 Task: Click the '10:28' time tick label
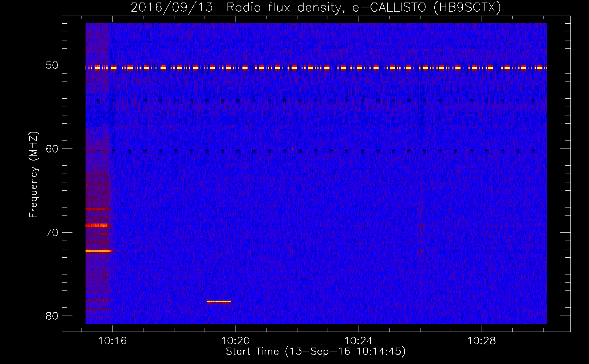coord(482,341)
